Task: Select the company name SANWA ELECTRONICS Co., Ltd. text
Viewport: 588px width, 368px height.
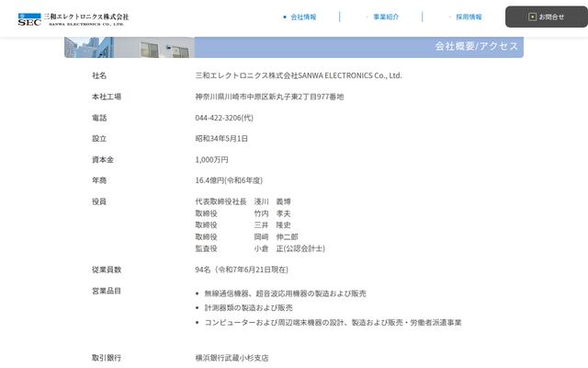Action: [299, 75]
